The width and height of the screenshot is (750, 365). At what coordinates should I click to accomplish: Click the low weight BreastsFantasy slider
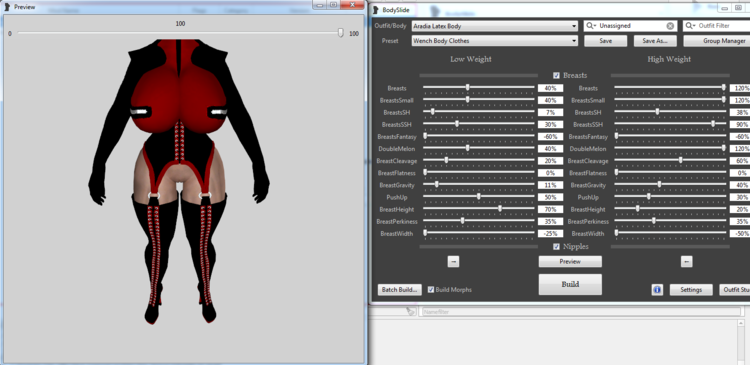(x=478, y=137)
